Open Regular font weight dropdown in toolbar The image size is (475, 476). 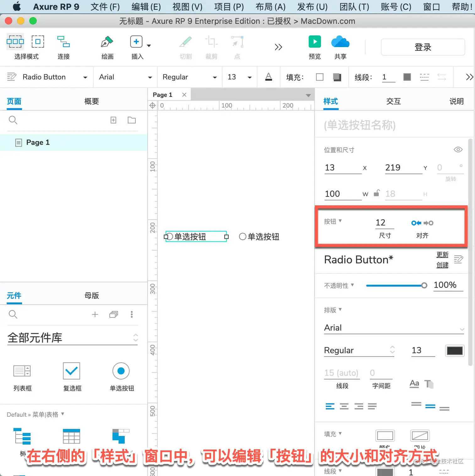pyautogui.click(x=189, y=77)
